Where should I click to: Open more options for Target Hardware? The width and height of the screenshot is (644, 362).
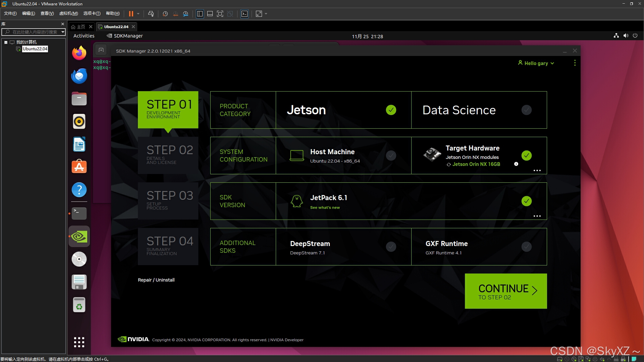537,171
